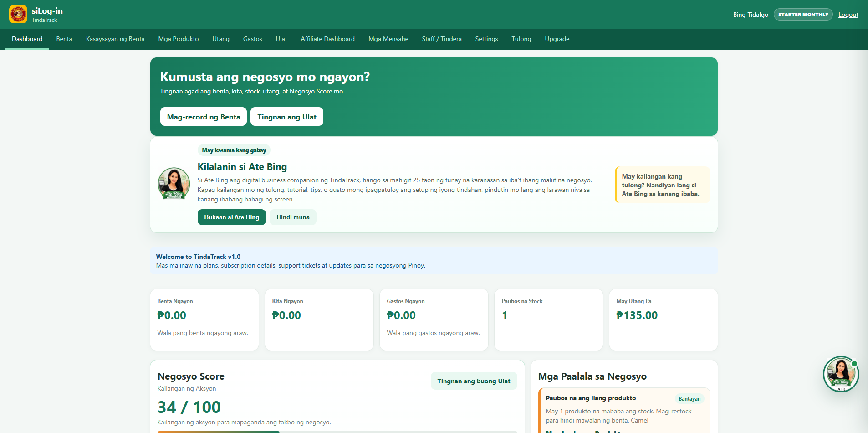Open the Gastos section
The image size is (868, 433).
tap(253, 39)
